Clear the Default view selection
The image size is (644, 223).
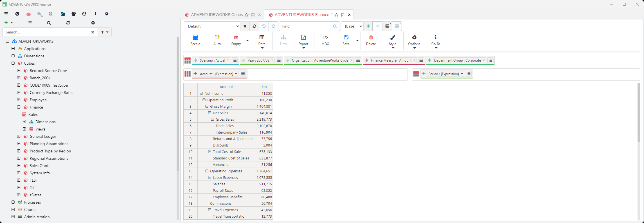point(245,26)
